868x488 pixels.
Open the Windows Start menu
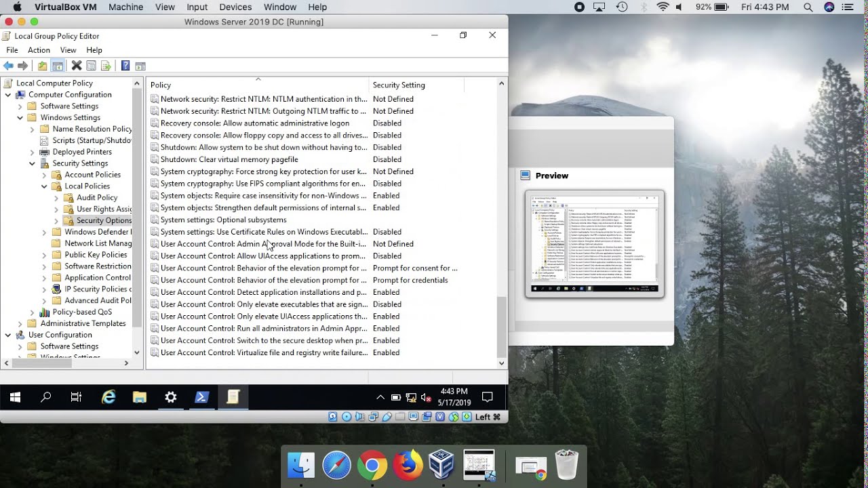tap(15, 397)
